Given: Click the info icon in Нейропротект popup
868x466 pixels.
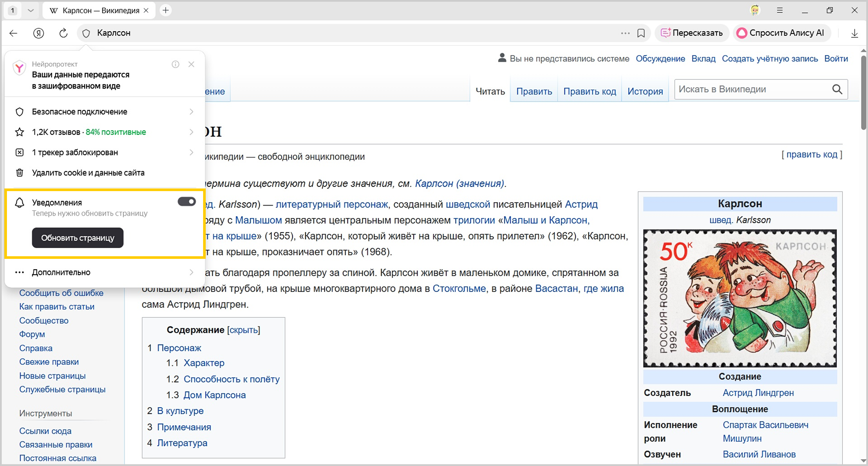Looking at the screenshot, I should (x=175, y=64).
